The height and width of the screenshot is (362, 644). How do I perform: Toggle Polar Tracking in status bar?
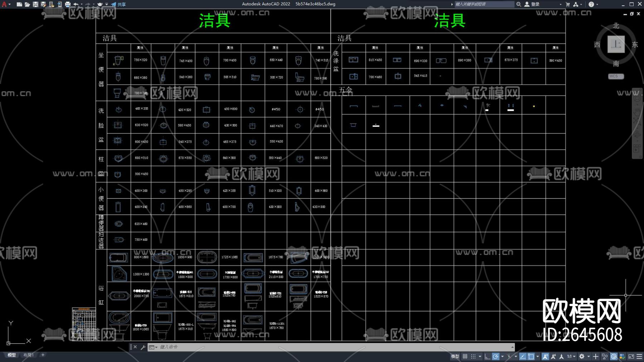(x=496, y=356)
